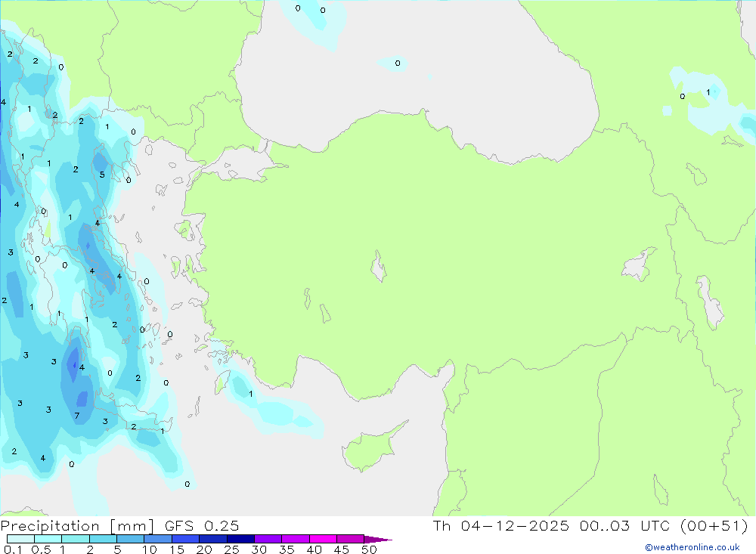Select the 5–10 mm legend color swatch

(130, 539)
